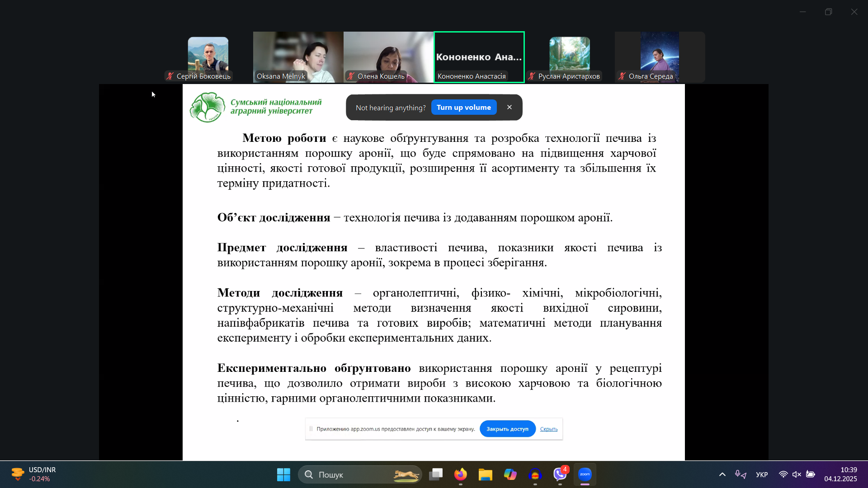Select Кононенко Анастасія active speaker tile
The height and width of the screenshot is (488, 868).
(x=479, y=57)
